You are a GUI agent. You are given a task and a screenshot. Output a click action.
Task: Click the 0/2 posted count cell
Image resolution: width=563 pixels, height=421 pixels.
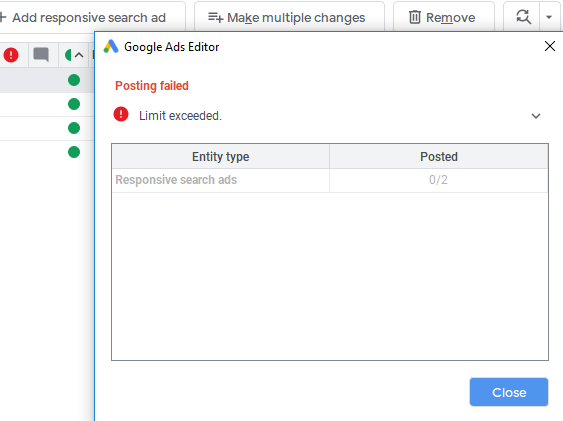[438, 180]
